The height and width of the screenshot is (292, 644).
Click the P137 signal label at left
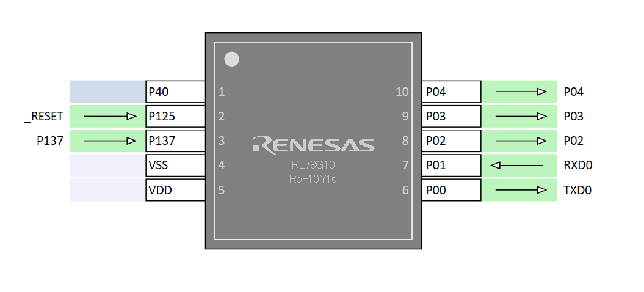(50, 141)
